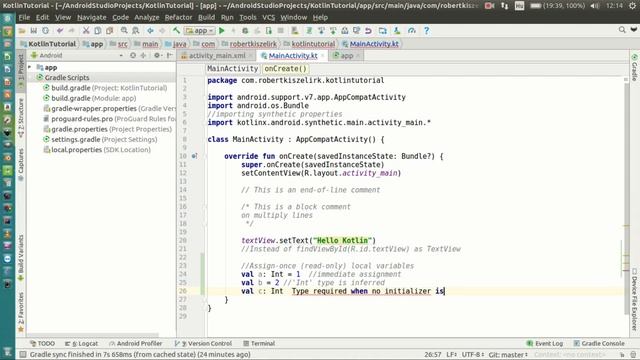
Task: Open the Ubuntu volume indicator
Action: tap(595, 6)
